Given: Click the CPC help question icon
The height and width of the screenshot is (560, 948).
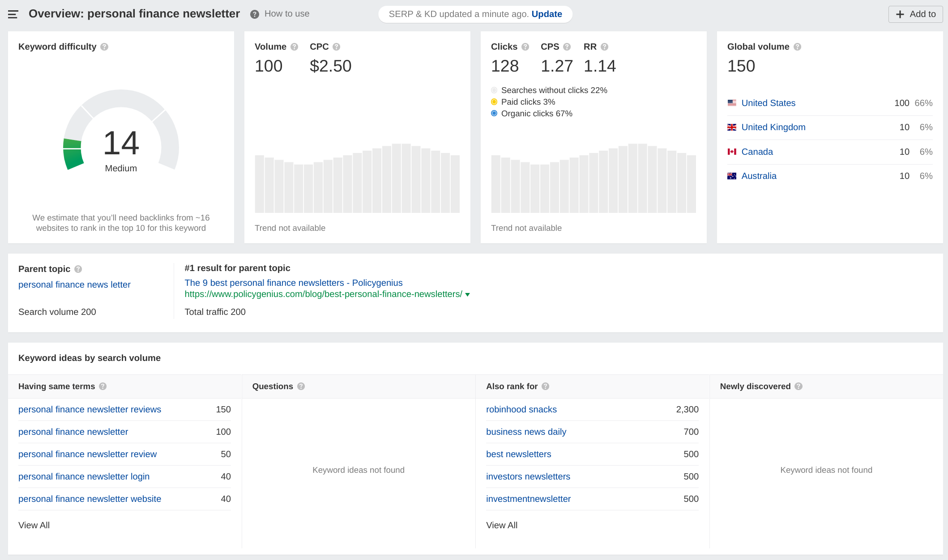Looking at the screenshot, I should pyautogui.click(x=337, y=47).
